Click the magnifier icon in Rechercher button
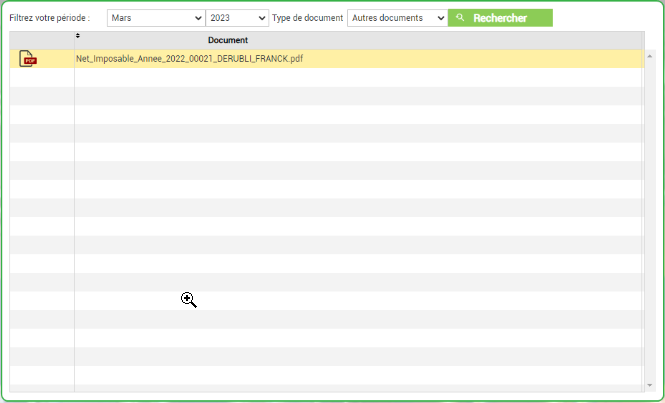 point(460,18)
